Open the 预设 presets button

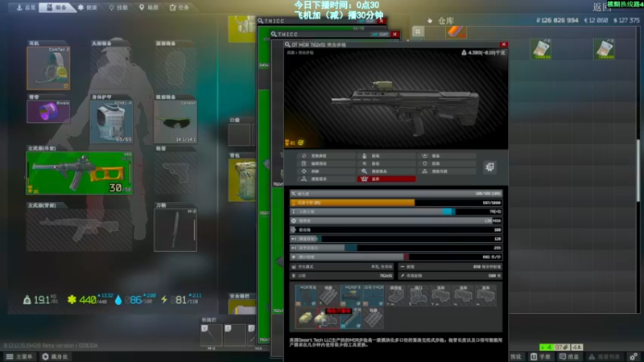(x=516, y=356)
